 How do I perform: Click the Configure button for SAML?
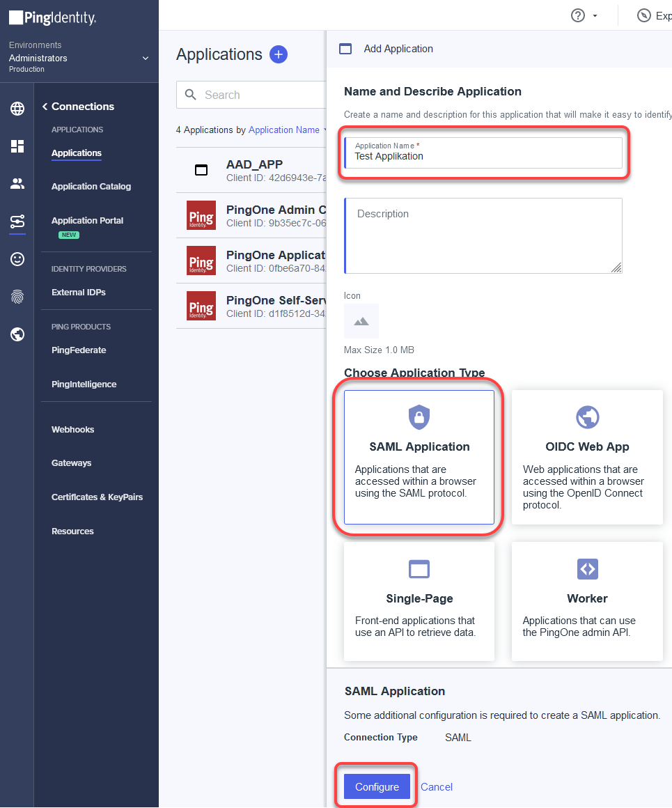[x=376, y=786]
